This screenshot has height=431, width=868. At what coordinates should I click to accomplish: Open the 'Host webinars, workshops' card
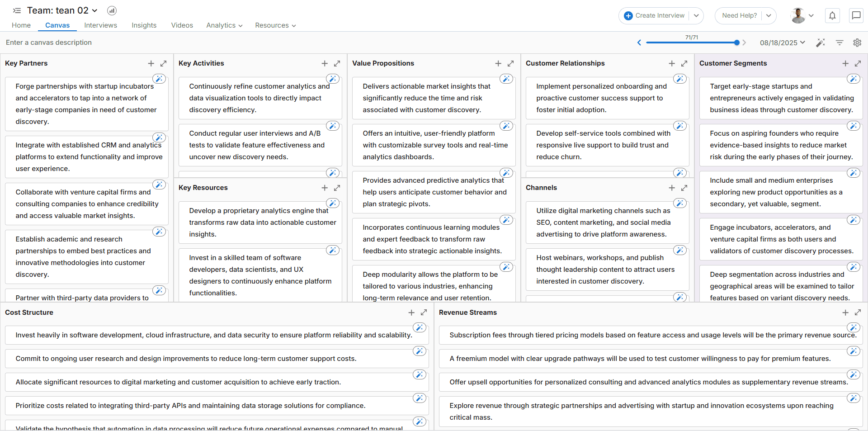click(x=608, y=270)
